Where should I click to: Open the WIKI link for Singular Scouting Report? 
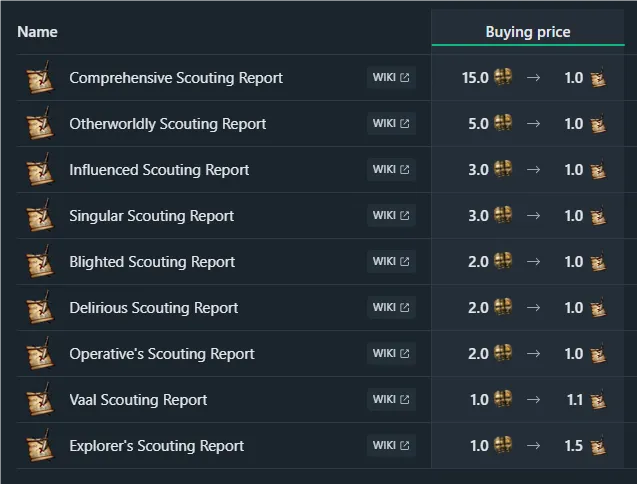click(x=391, y=215)
